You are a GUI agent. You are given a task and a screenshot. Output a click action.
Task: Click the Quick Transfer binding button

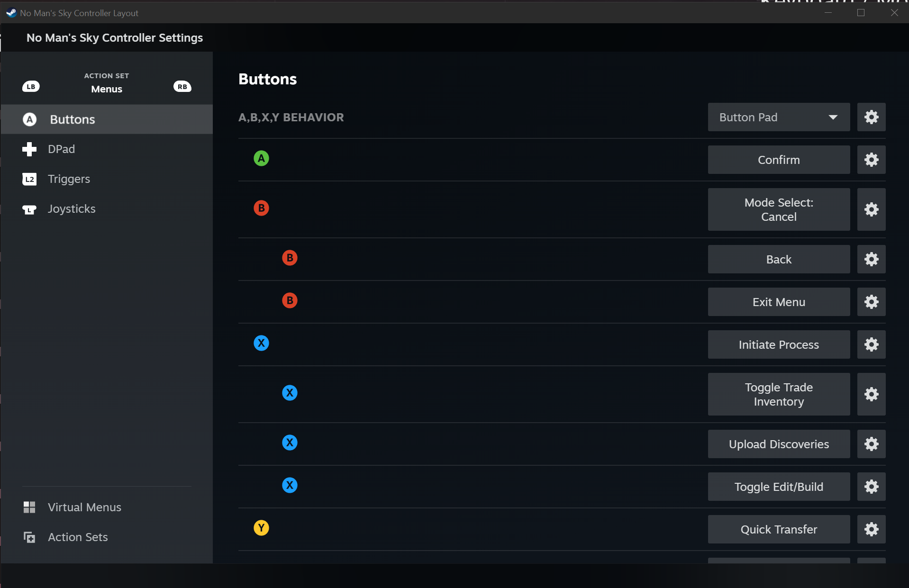click(779, 529)
